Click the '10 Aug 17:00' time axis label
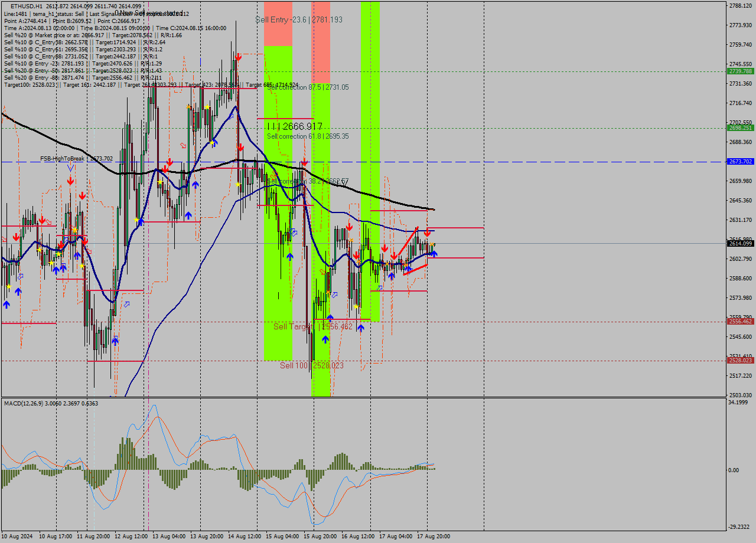The height and width of the screenshot is (543, 756). 56,537
